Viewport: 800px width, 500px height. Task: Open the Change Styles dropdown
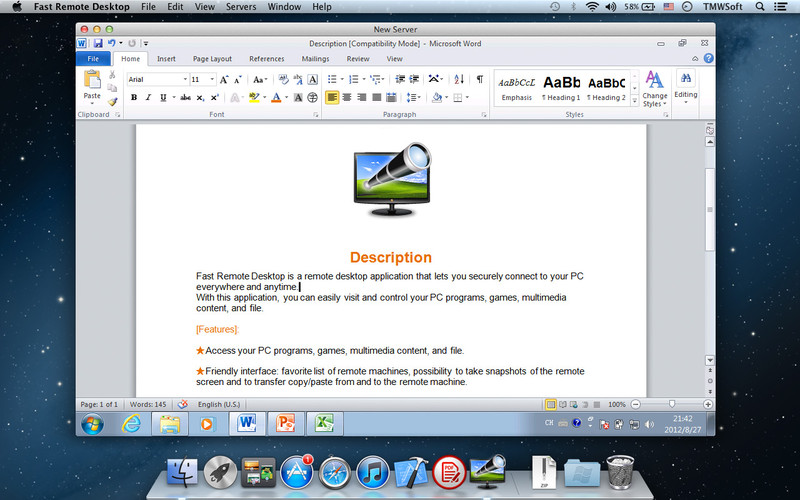click(x=655, y=89)
